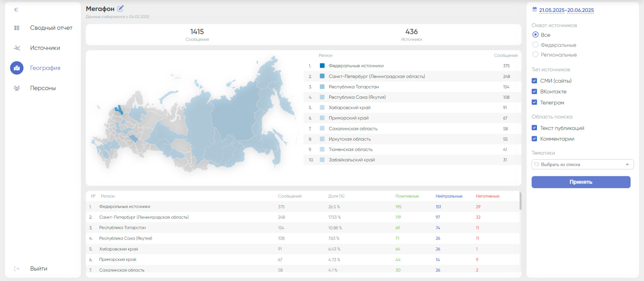Select the Федеральные radio button
The height and width of the screenshot is (281, 644).
pos(535,45)
